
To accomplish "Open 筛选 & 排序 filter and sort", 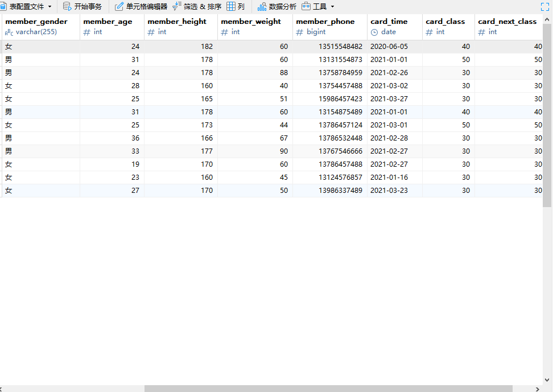I will click(197, 7).
